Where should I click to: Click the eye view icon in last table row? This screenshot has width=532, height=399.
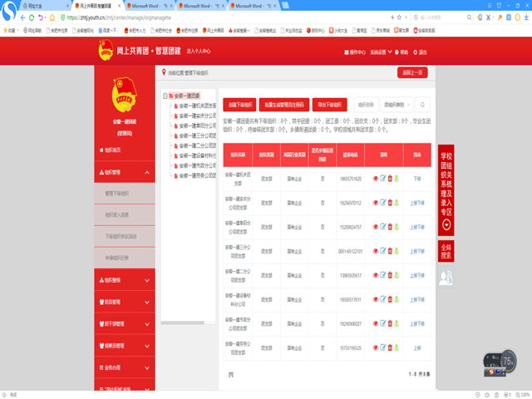pos(376,347)
